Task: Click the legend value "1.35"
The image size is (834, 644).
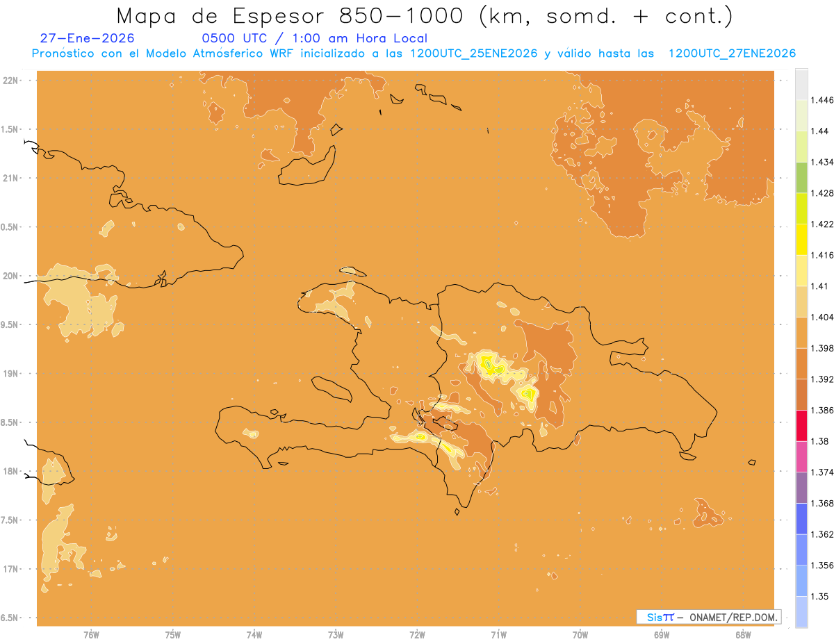Action: click(x=820, y=597)
